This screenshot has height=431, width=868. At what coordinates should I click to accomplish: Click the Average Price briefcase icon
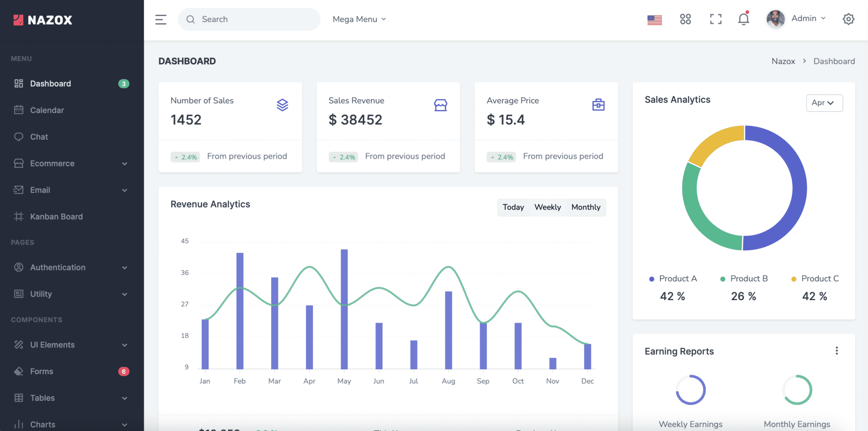[x=598, y=105]
